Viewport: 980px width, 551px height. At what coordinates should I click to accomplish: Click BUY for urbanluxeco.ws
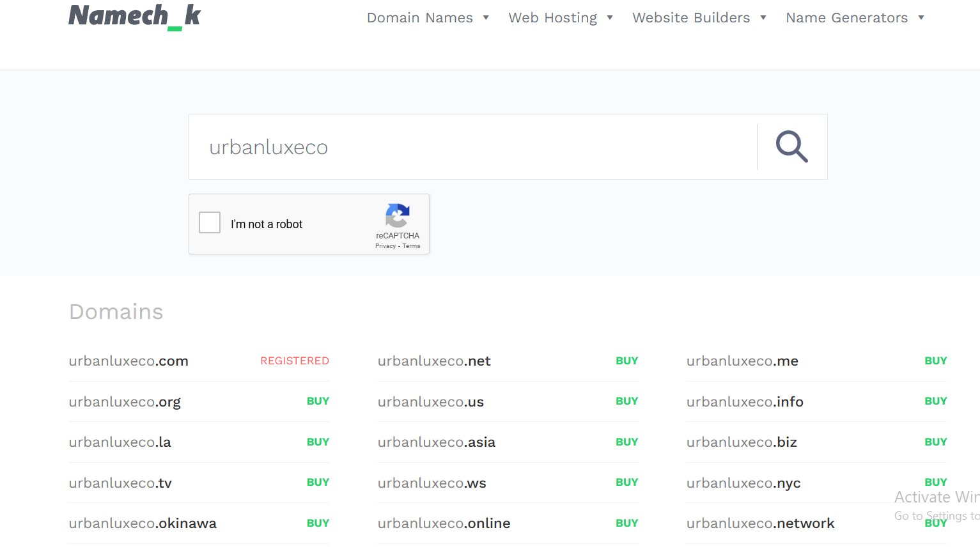[x=627, y=483]
